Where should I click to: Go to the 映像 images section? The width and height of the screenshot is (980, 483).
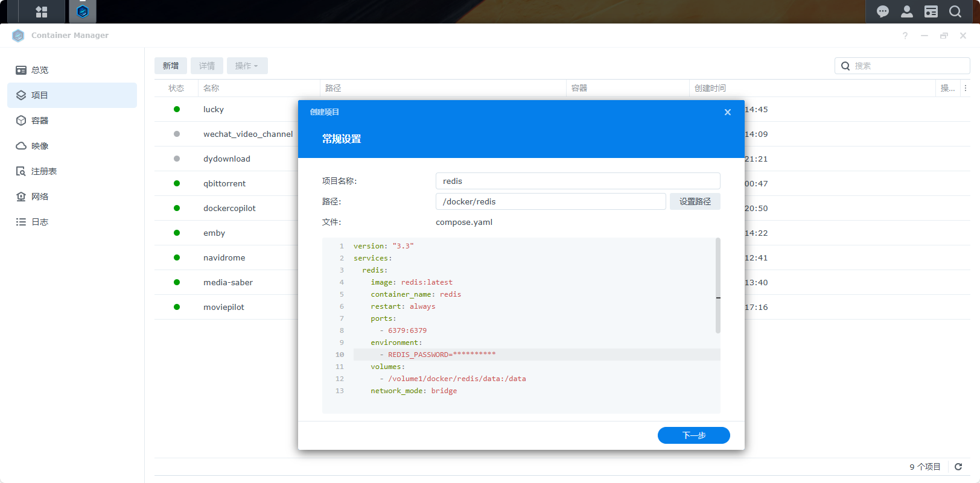[40, 146]
